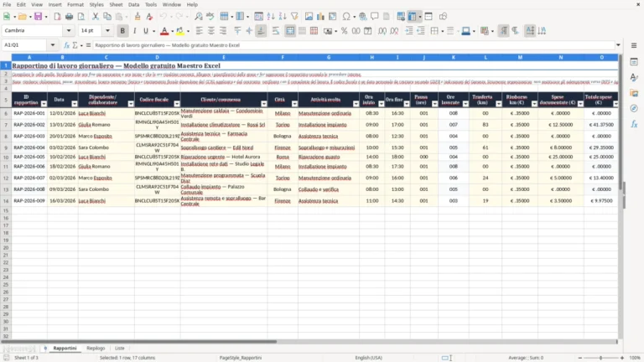This screenshot has width=644, height=362.
Task: Open the Gallery sidebar panel
Action: 634,93
